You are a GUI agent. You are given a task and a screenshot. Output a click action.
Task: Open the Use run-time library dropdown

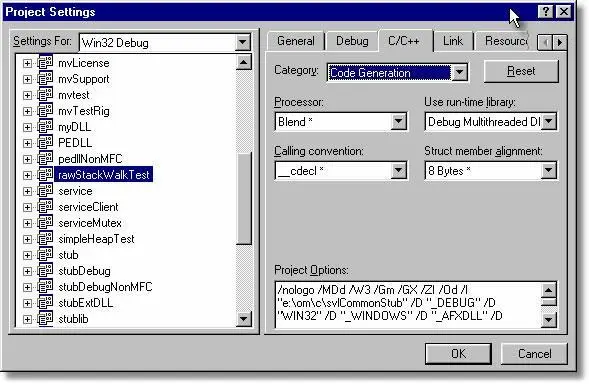pos(548,121)
